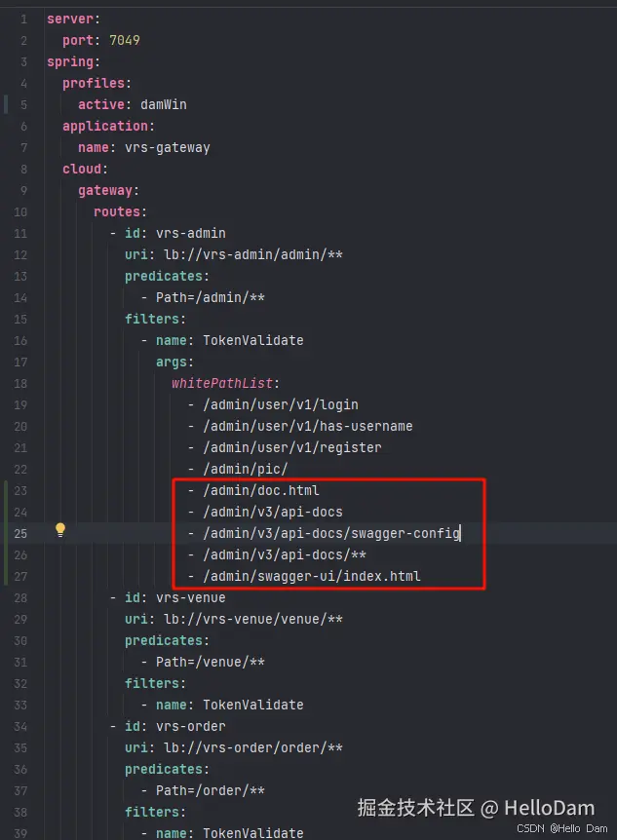Click TokenValidate on line 16

[x=253, y=340]
